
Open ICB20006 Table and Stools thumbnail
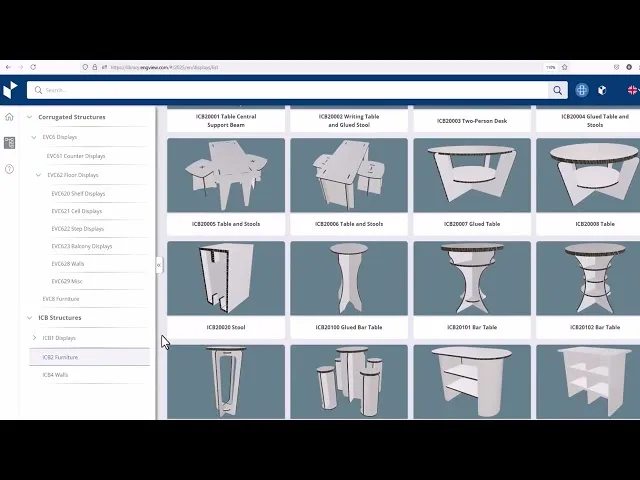349,175
